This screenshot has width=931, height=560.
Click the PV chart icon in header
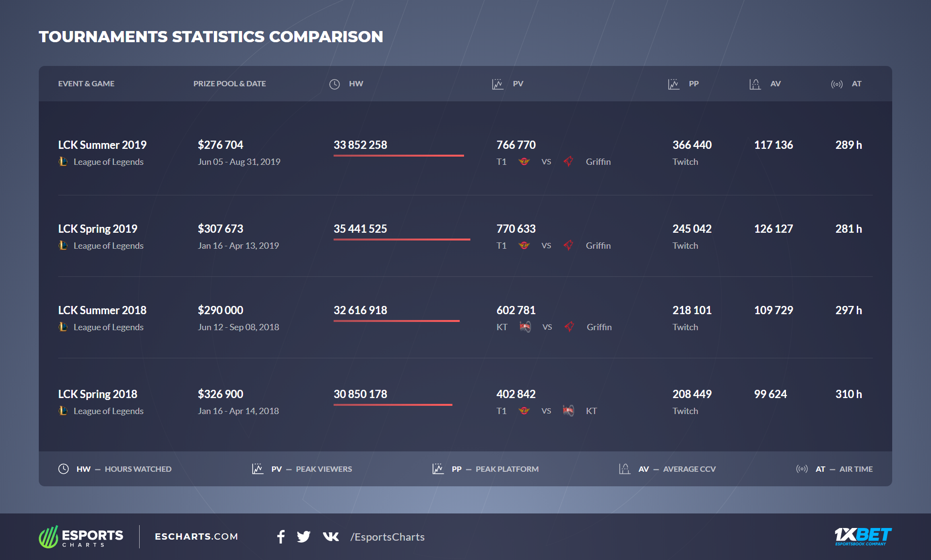click(x=498, y=84)
